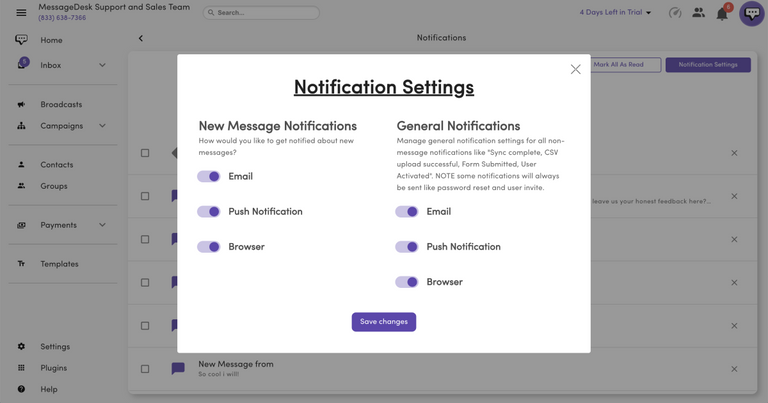
Task: Click the (833) 638-7366 phone number link
Action: 62,18
